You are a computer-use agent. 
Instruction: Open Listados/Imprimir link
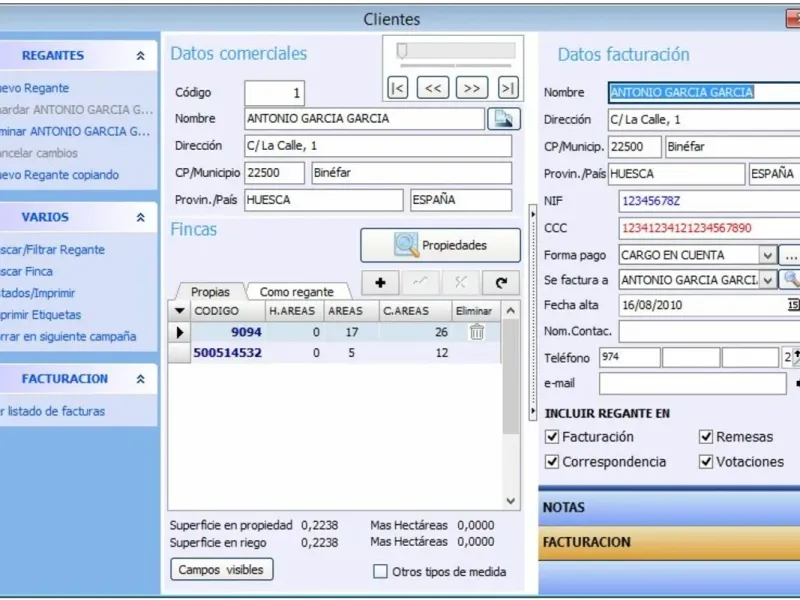click(37, 293)
